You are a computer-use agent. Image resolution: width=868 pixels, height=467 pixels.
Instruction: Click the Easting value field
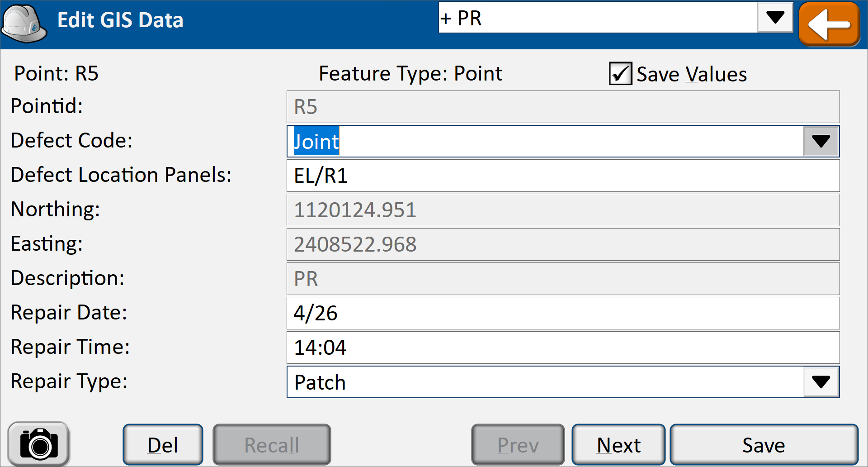click(563, 244)
